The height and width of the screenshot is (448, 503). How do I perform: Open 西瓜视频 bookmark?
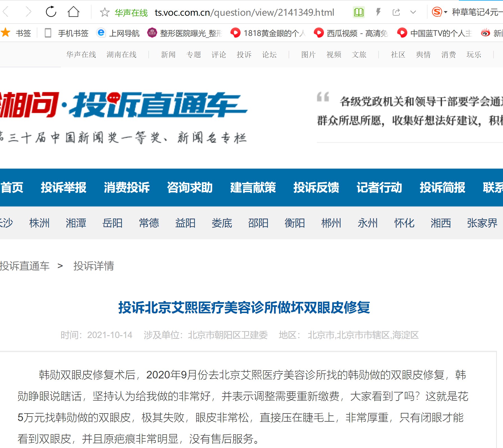click(351, 33)
